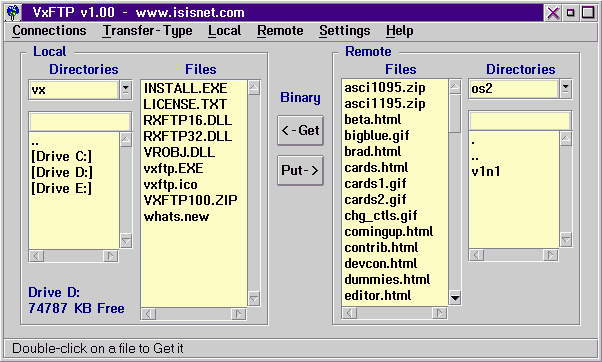Open the Transfer-Type menu
This screenshot has width=602, height=362.
click(147, 31)
